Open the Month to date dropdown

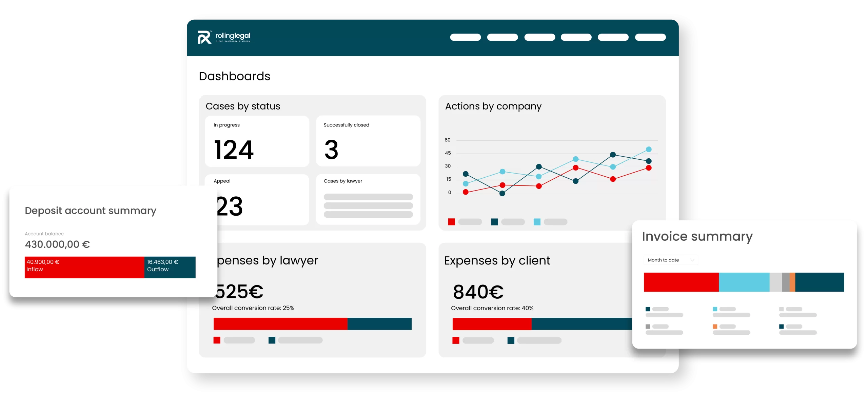point(670,260)
